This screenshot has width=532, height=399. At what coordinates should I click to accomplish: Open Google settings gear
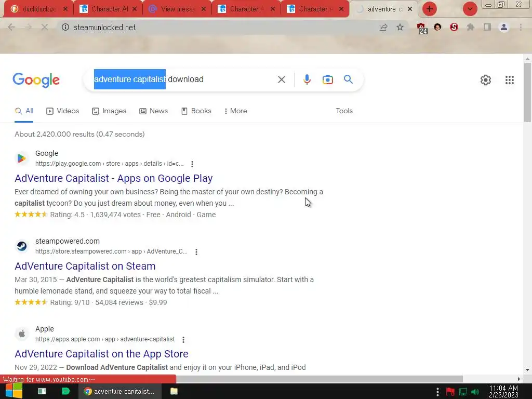(486, 80)
